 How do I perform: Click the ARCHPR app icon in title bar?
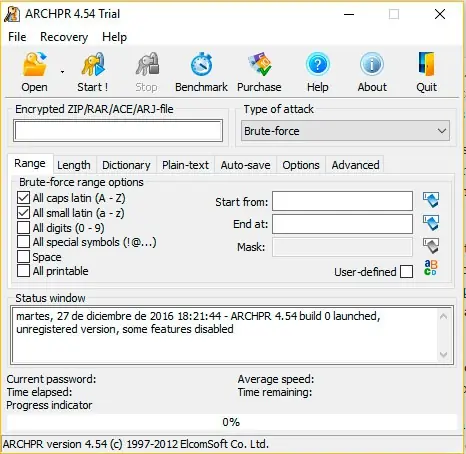click(12, 14)
